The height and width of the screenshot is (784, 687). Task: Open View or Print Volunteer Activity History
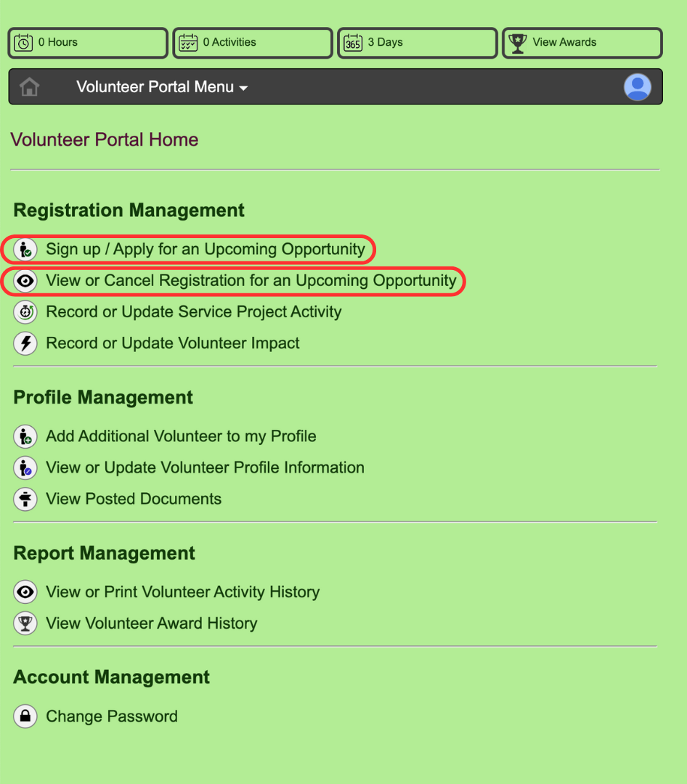click(x=182, y=592)
